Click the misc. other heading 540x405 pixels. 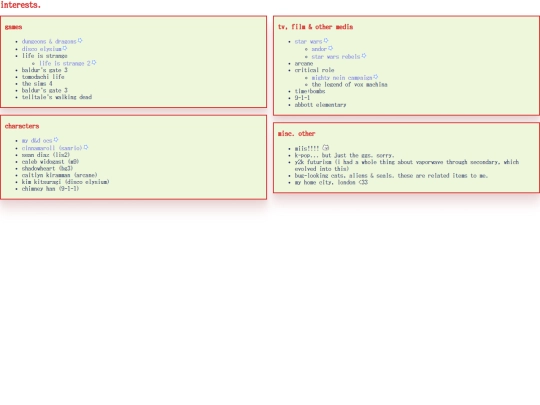297,134
